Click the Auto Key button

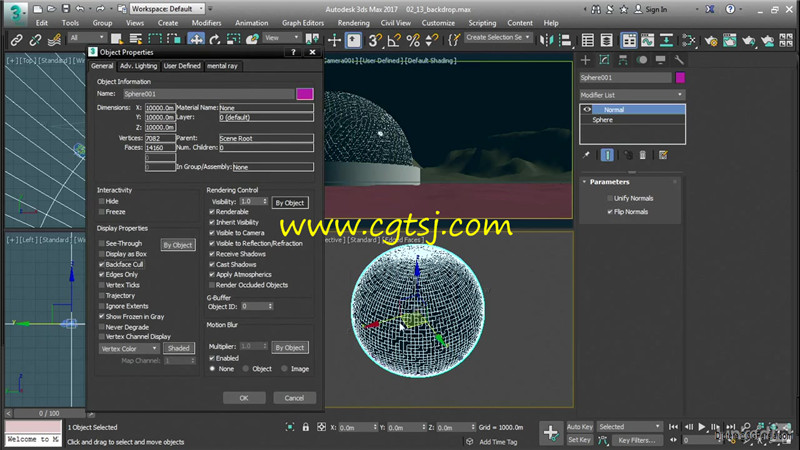tap(580, 427)
